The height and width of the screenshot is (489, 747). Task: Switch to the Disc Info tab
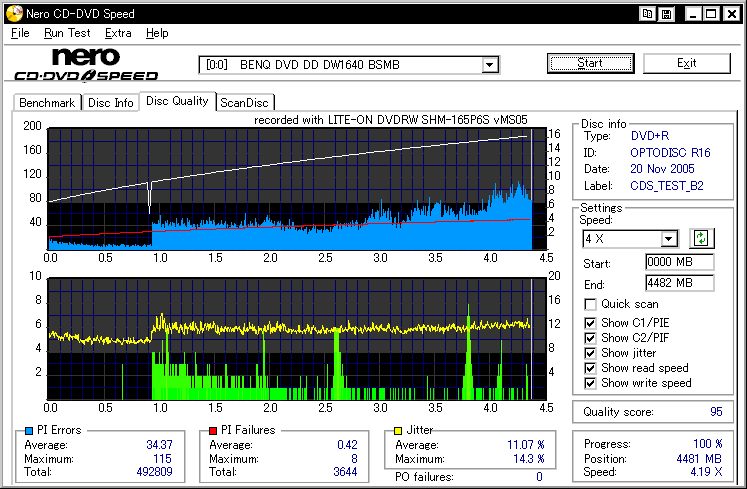(111, 102)
